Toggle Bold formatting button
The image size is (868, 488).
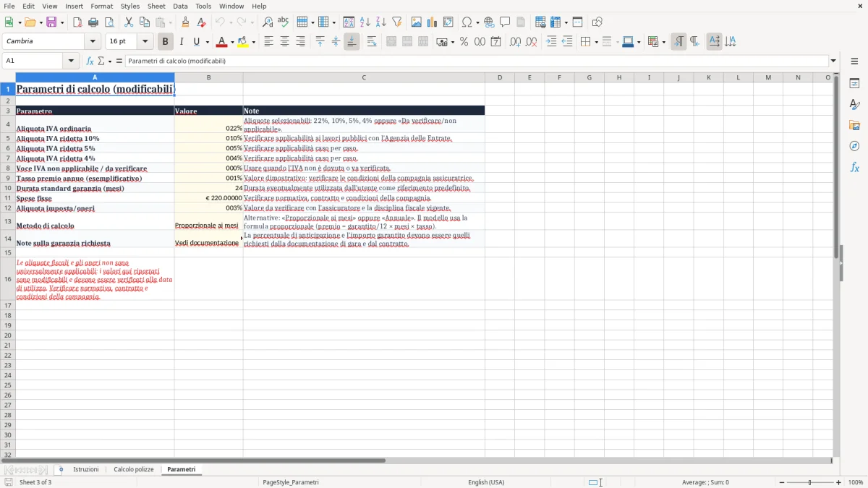coord(166,42)
